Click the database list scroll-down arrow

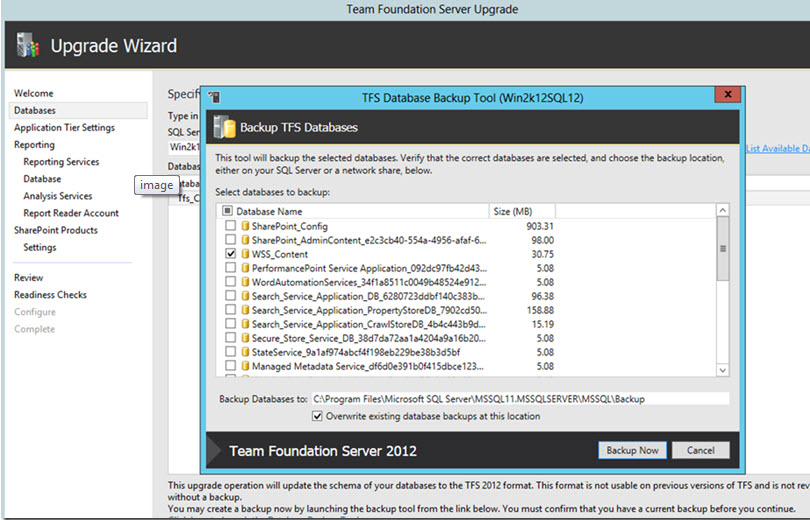pyautogui.click(x=723, y=370)
